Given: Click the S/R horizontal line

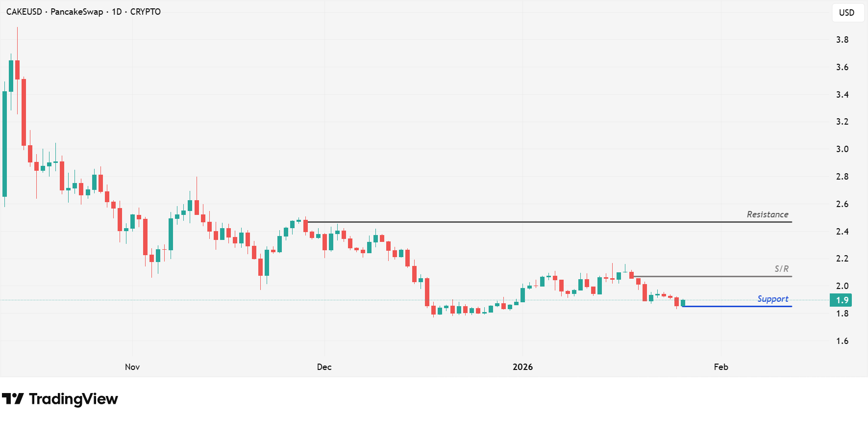Looking at the screenshot, I should coord(711,277).
